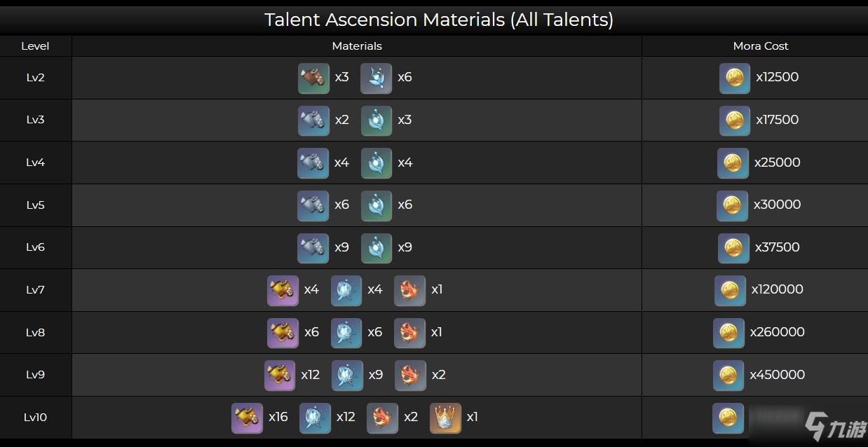Click the crown icon in the Lv10 row
Viewport: 868px width, 447px height.
(x=445, y=418)
